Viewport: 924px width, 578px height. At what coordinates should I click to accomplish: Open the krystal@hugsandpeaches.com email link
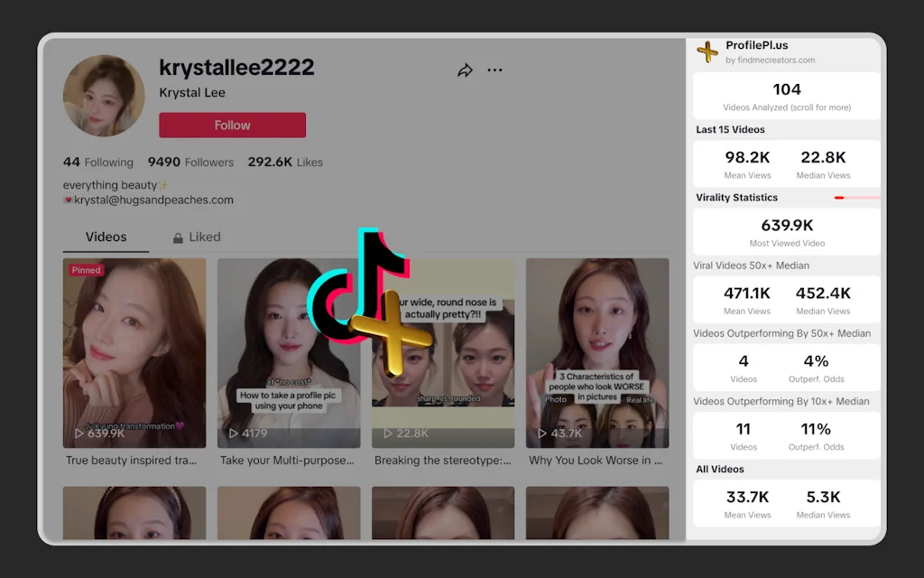tap(152, 200)
